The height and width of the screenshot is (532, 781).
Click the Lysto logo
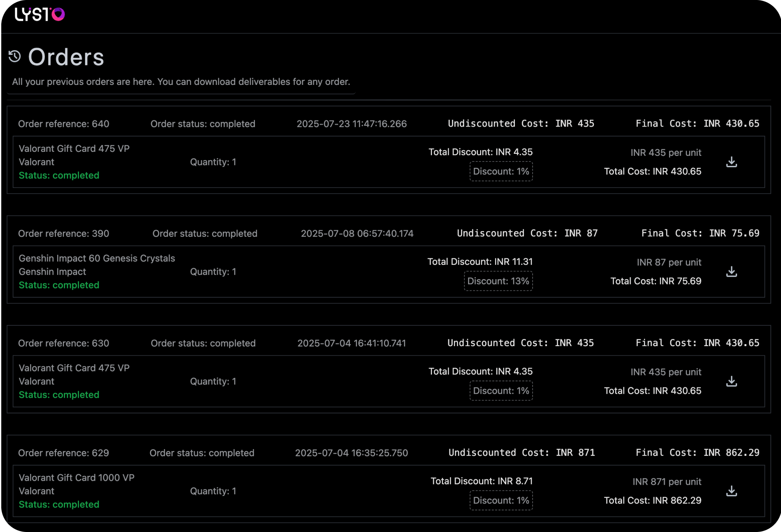(x=39, y=14)
